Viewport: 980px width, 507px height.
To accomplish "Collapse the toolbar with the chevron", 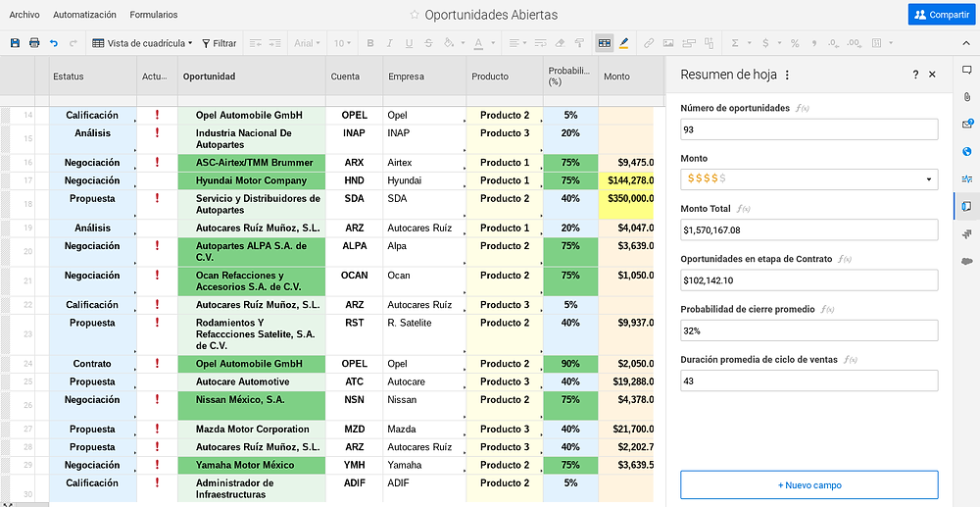I will click(966, 43).
